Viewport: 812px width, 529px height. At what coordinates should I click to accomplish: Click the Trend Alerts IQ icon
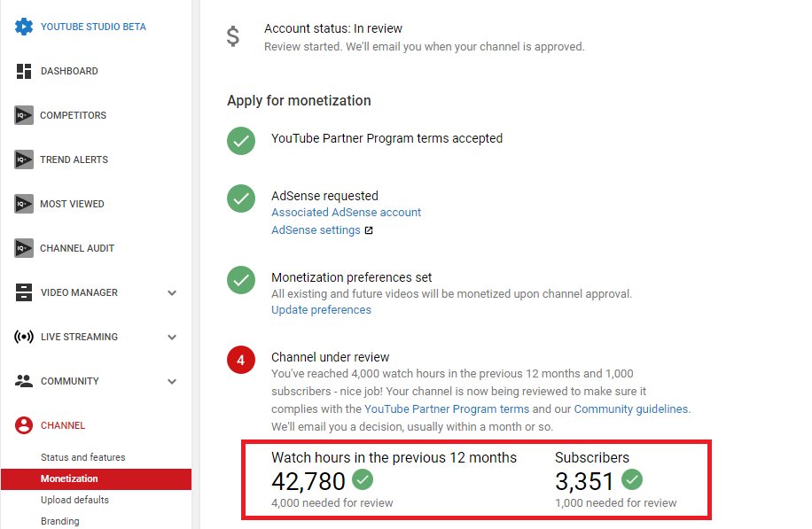(24, 159)
